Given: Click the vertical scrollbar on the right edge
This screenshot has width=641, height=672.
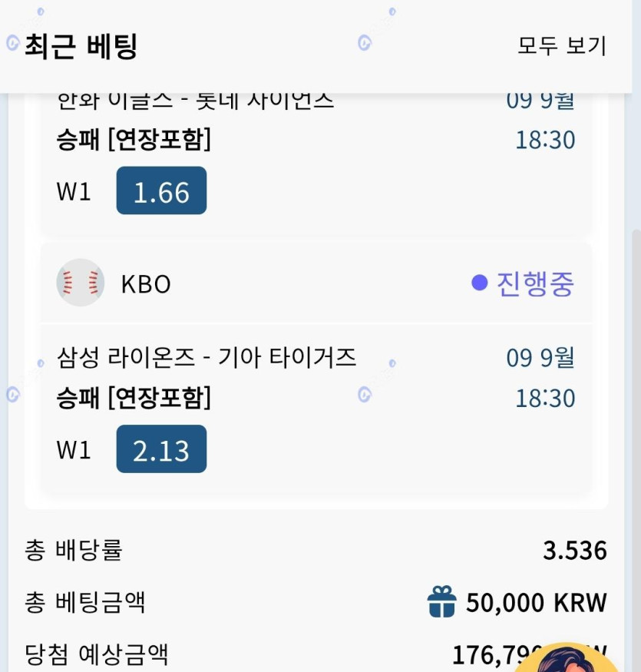Looking at the screenshot, I should (635, 384).
